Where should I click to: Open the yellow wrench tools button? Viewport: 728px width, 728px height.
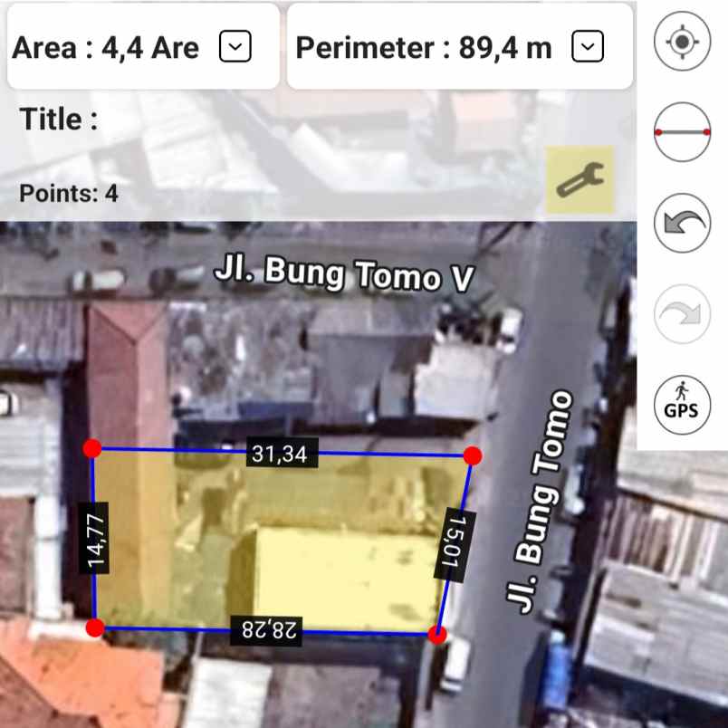[x=580, y=179]
